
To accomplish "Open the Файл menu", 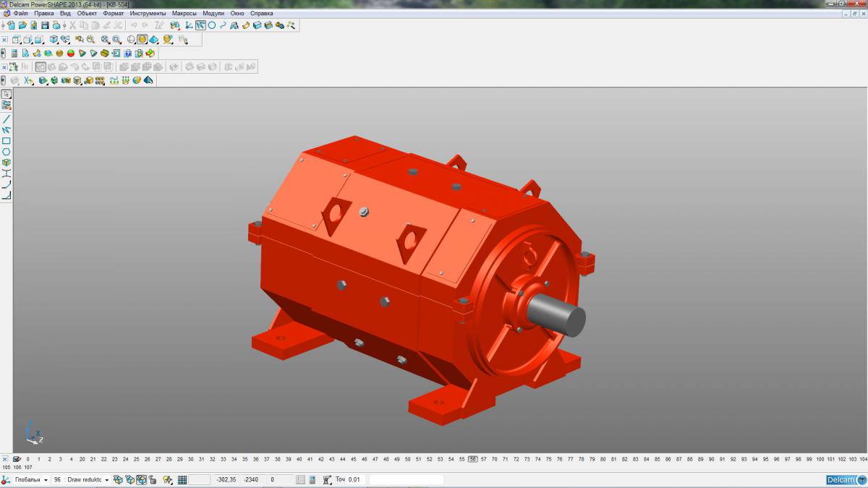I will (20, 13).
